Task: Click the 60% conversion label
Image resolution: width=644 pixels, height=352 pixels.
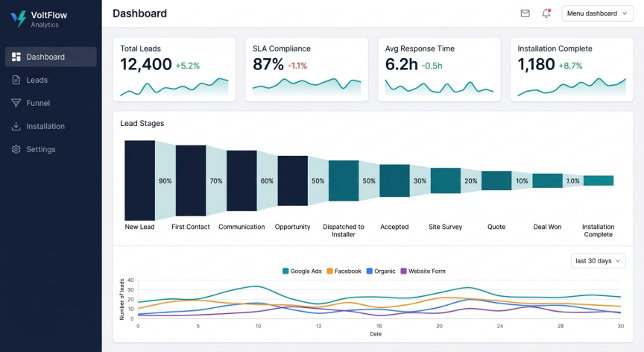Action: [267, 180]
